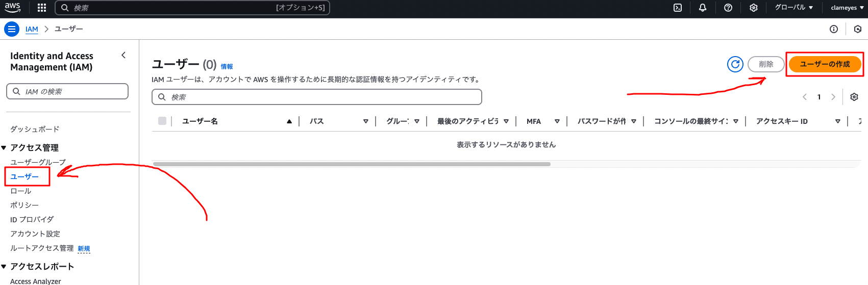
Task: Click ユーザー breadcrumb text
Action: pyautogui.click(x=69, y=29)
